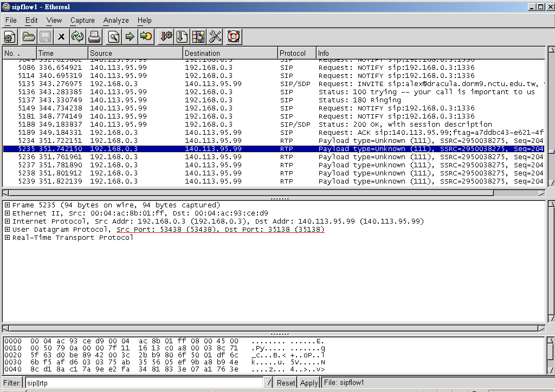Open the Analyze menu

(x=116, y=21)
